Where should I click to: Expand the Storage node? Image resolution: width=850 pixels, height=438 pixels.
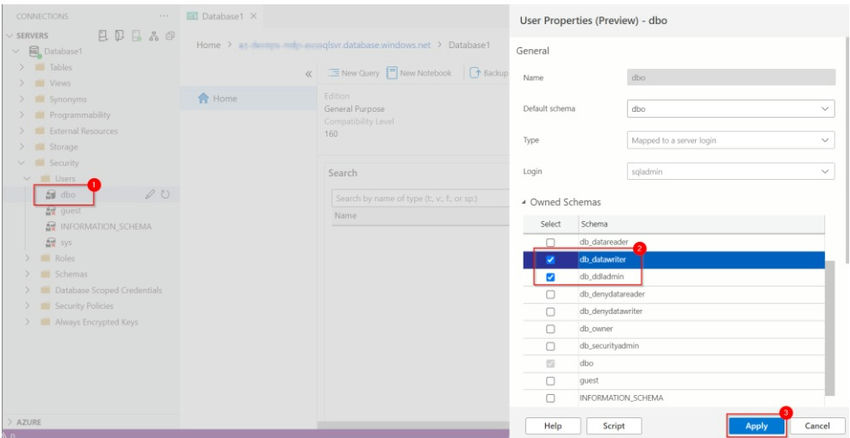tap(22, 147)
